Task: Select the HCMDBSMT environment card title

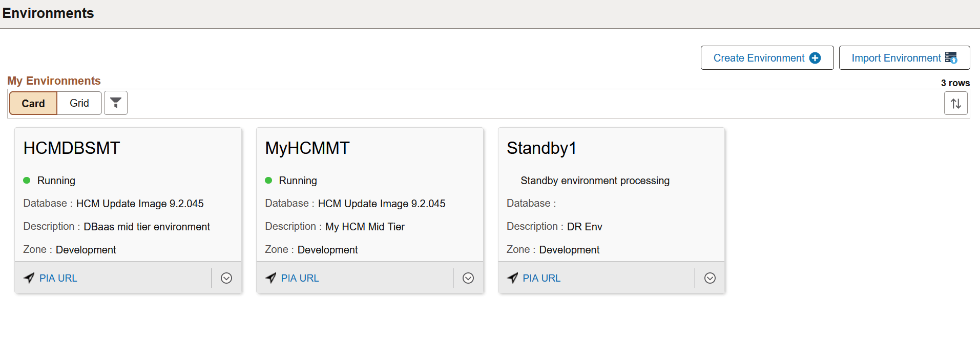Action: click(x=71, y=148)
